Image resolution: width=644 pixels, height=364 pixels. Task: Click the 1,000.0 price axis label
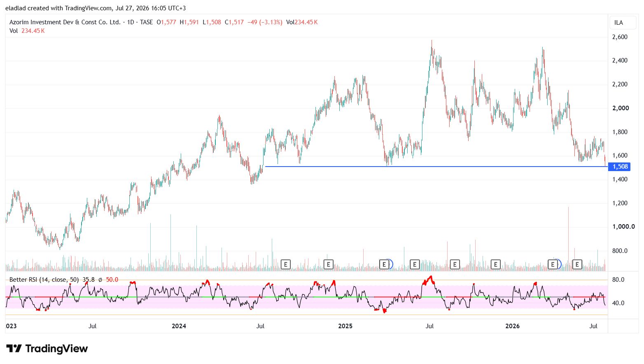click(x=623, y=227)
